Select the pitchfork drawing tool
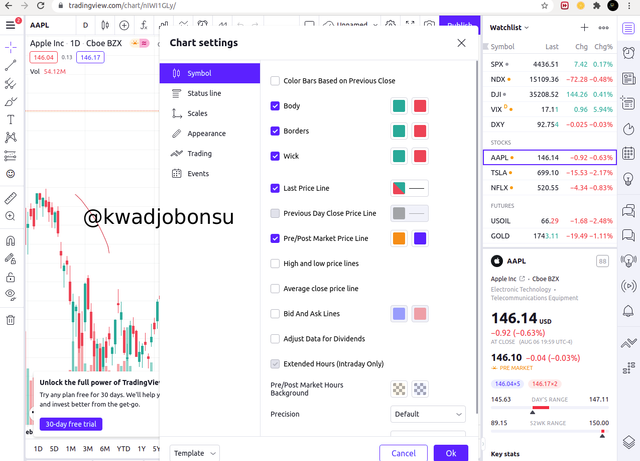The image size is (640, 461). coord(11,84)
